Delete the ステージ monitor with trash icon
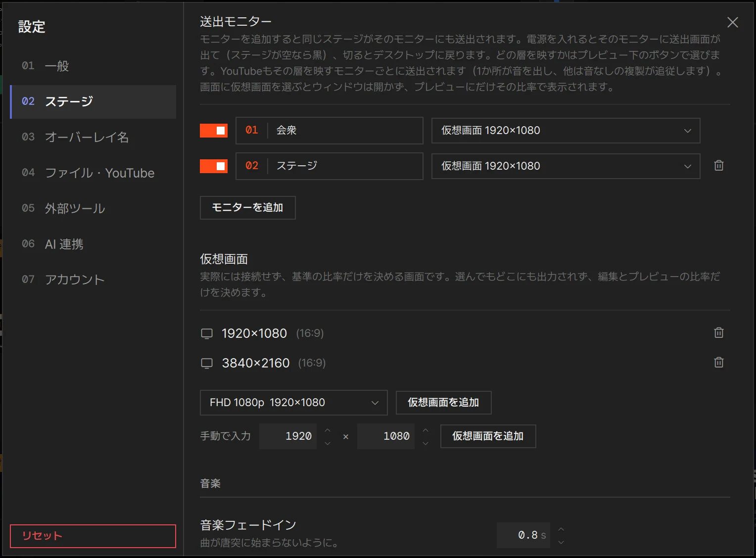This screenshot has width=756, height=558. [x=719, y=166]
